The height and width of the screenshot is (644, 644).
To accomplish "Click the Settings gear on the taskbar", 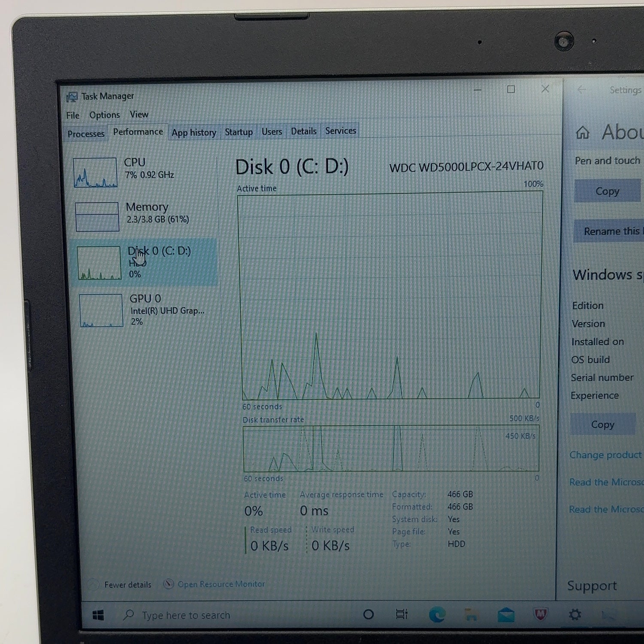I will (575, 614).
